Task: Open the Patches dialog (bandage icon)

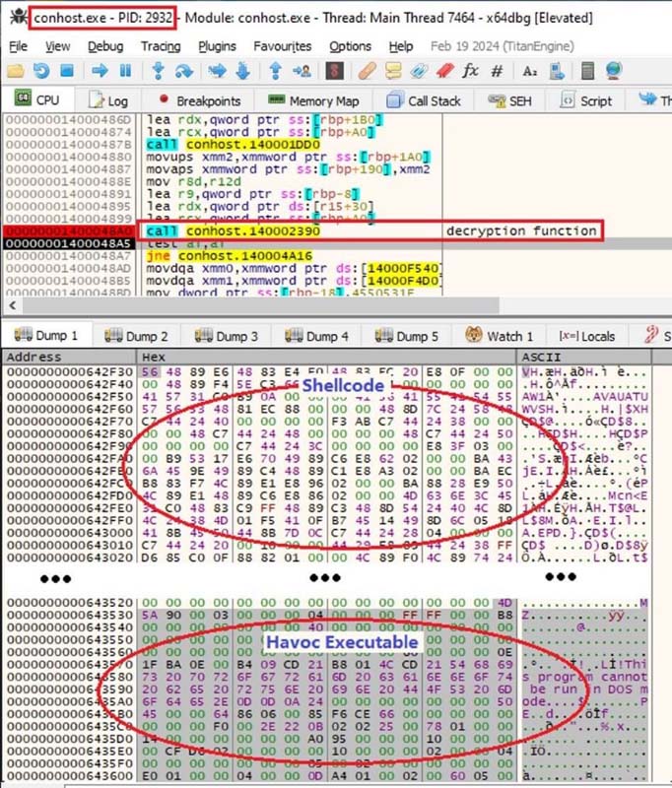Action: [368, 71]
